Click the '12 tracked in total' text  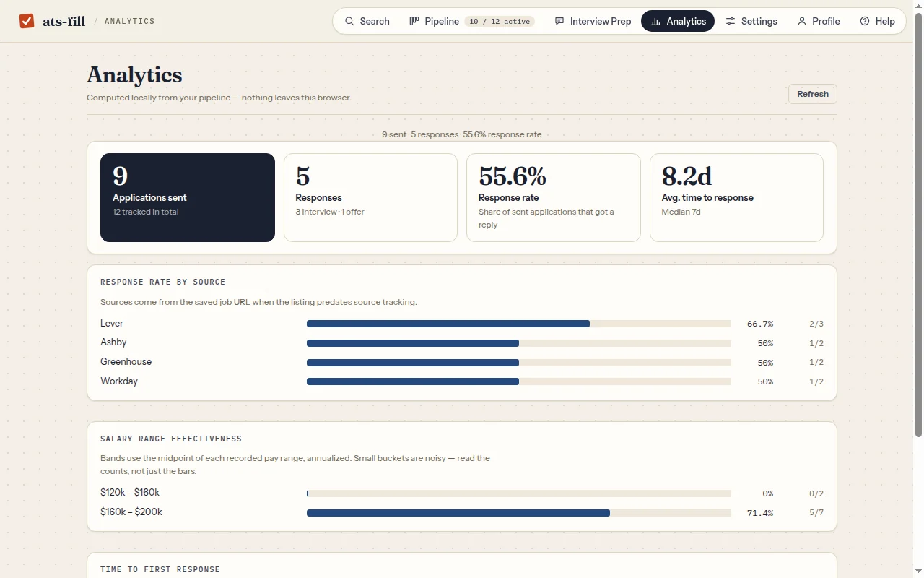(x=146, y=212)
